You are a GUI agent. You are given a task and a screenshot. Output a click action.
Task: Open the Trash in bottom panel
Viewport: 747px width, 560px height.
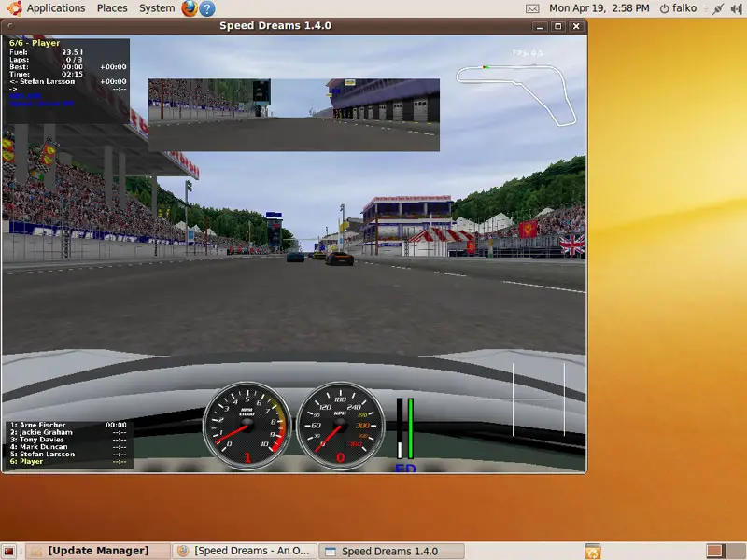[593, 551]
